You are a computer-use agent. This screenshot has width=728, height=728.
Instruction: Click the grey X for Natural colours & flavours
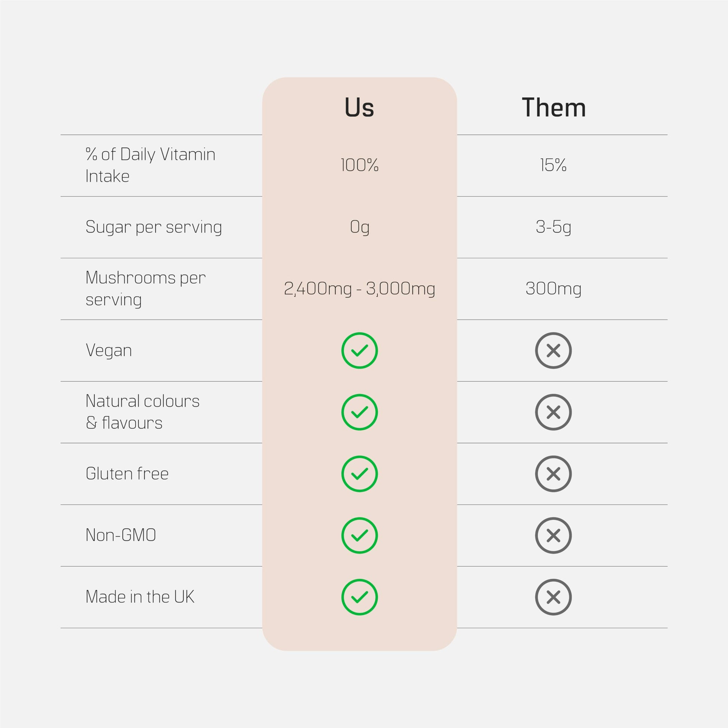point(553,412)
